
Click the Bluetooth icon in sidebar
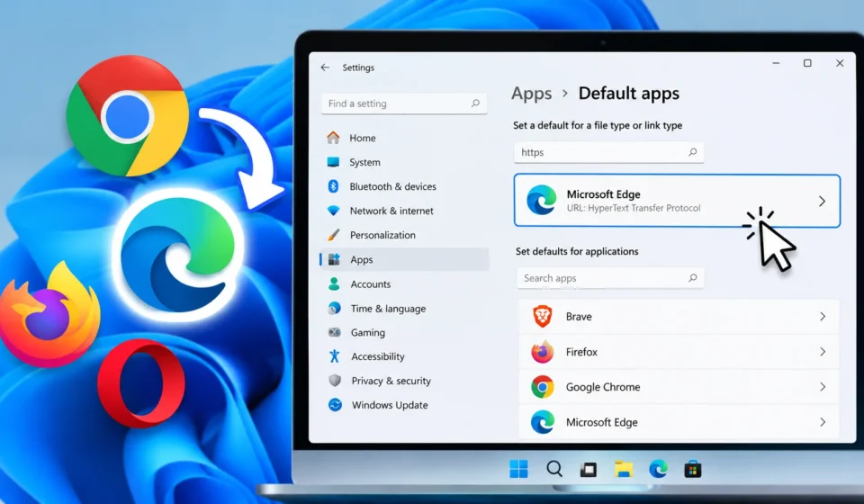click(x=333, y=186)
